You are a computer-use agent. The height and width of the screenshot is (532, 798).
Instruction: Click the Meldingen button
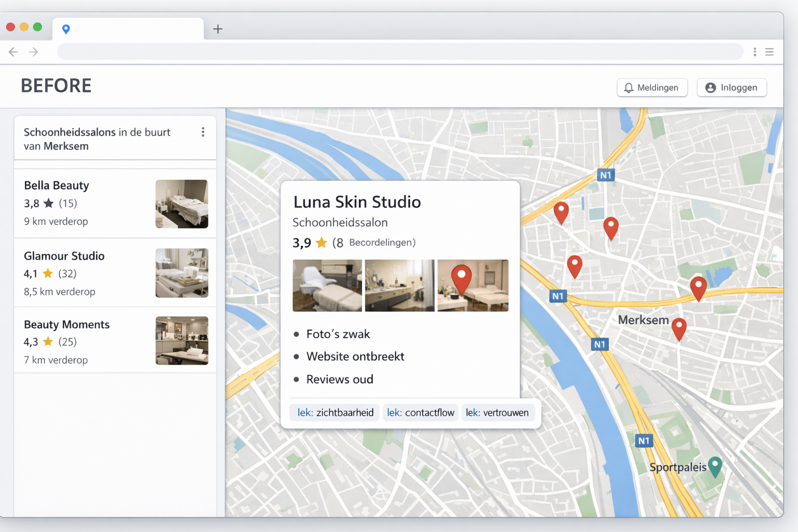click(652, 88)
